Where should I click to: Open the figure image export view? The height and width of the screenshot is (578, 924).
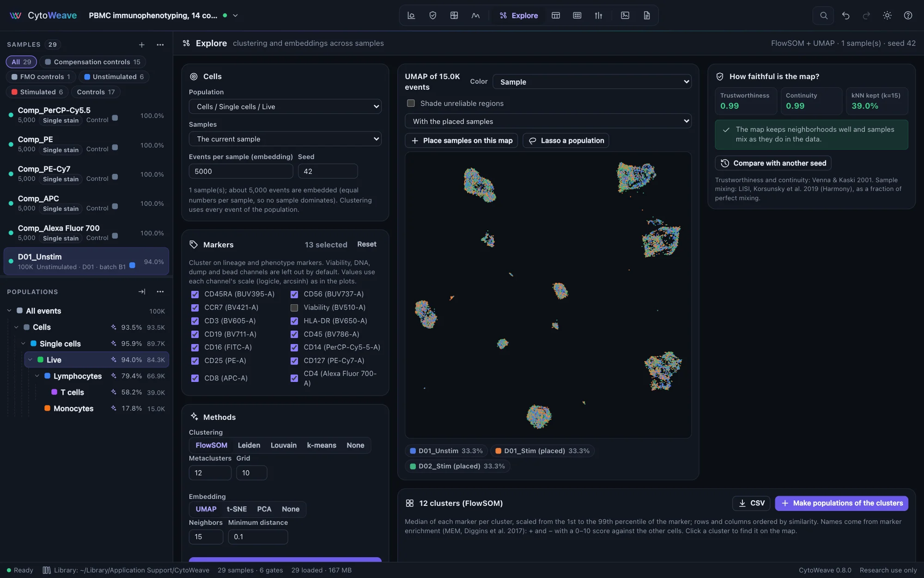(x=625, y=15)
